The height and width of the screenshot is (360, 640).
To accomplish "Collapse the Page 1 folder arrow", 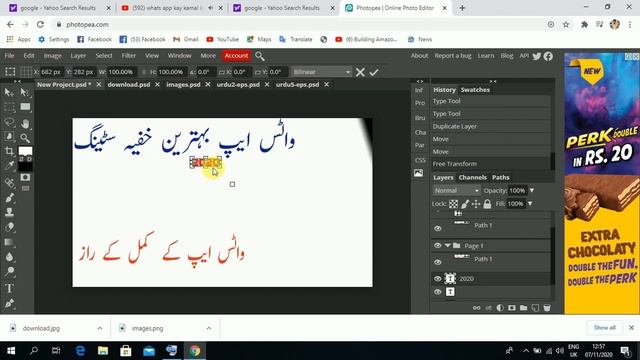I will pyautogui.click(x=447, y=246).
